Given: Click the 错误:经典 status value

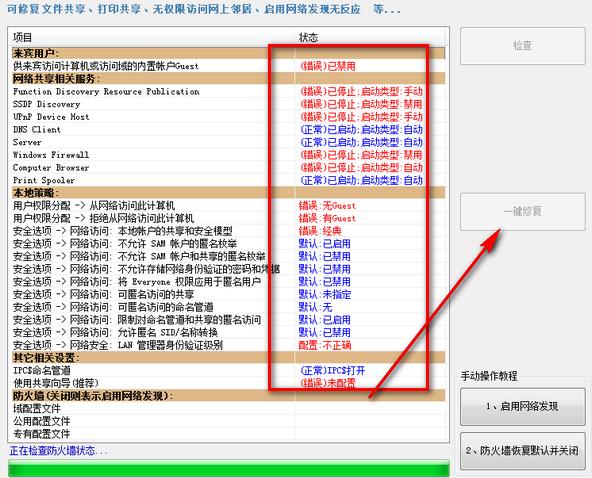Looking at the screenshot, I should pos(320,231).
